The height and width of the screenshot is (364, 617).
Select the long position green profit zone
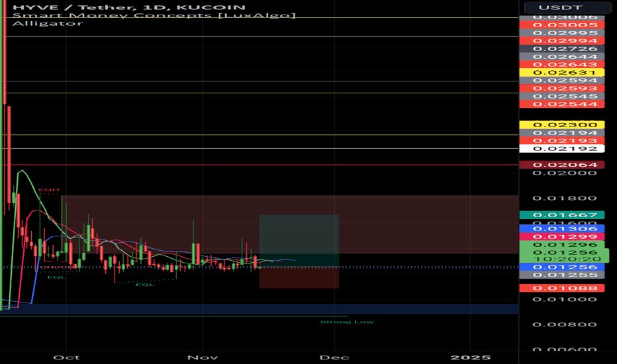(x=299, y=241)
